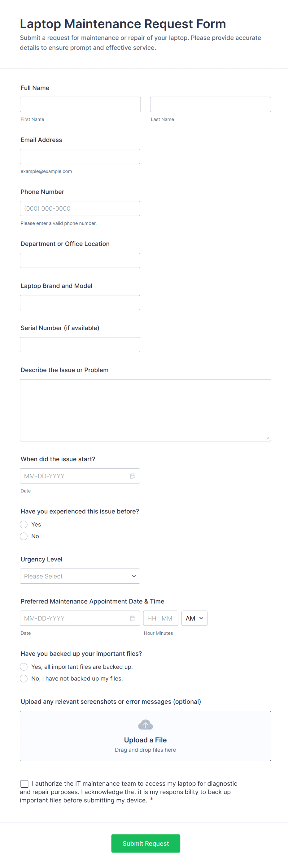Screen dimensions: 288x868
Task: Focus the Last Name field
Action: [211, 105]
